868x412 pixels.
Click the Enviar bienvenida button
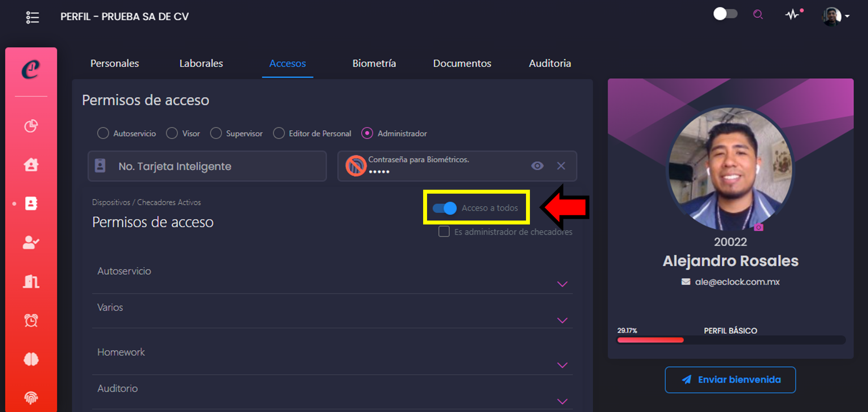pyautogui.click(x=730, y=380)
